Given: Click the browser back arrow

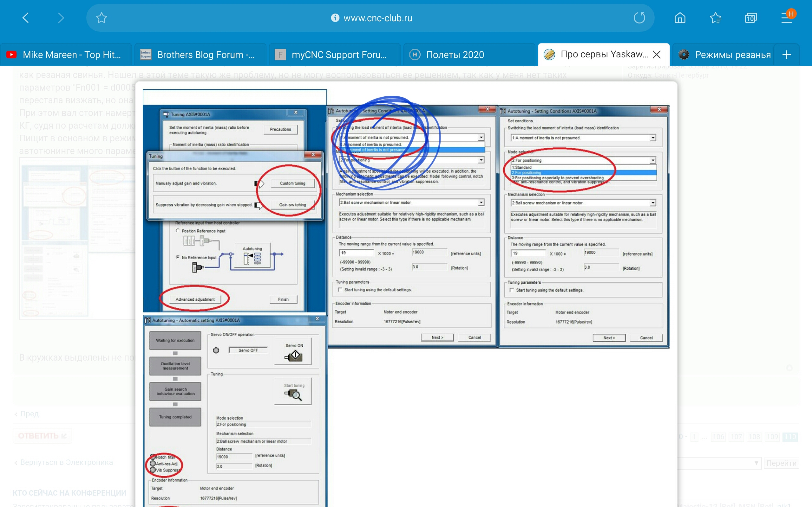Looking at the screenshot, I should pos(26,17).
